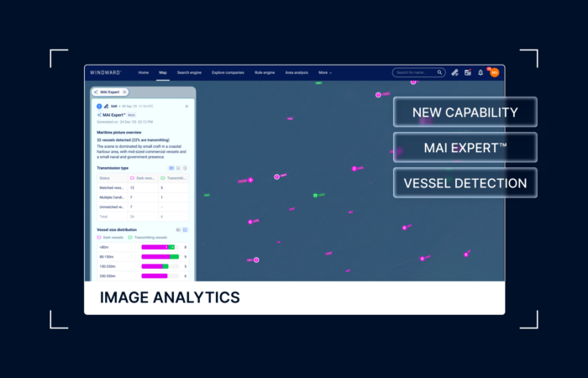
Task: Close the MAI Expert report panel
Action: point(186,107)
